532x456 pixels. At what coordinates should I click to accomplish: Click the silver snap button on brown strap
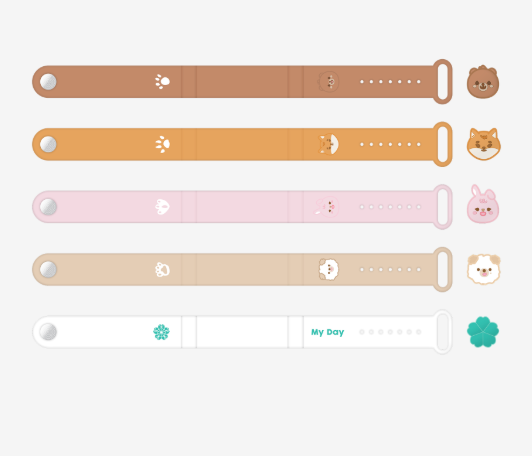tap(48, 82)
